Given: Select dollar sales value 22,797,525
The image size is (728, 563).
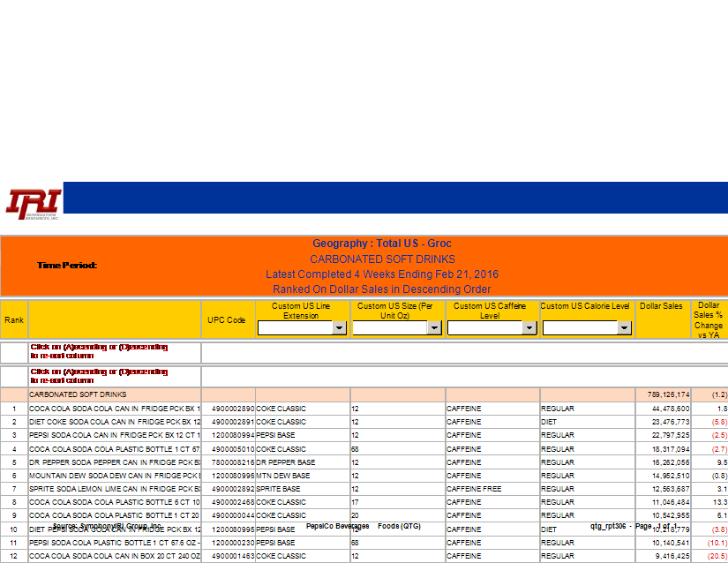Looking at the screenshot, I should coord(671,435).
